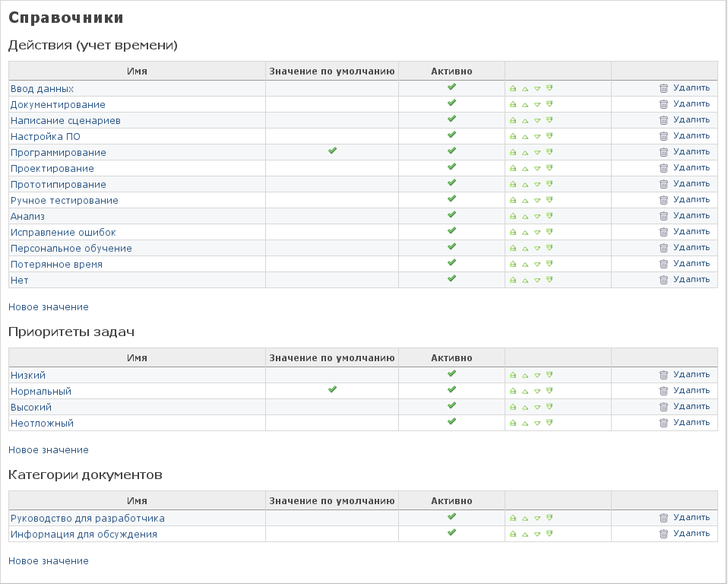Open the "Нормальный" priority entry
The width and height of the screenshot is (728, 584).
[x=41, y=392]
